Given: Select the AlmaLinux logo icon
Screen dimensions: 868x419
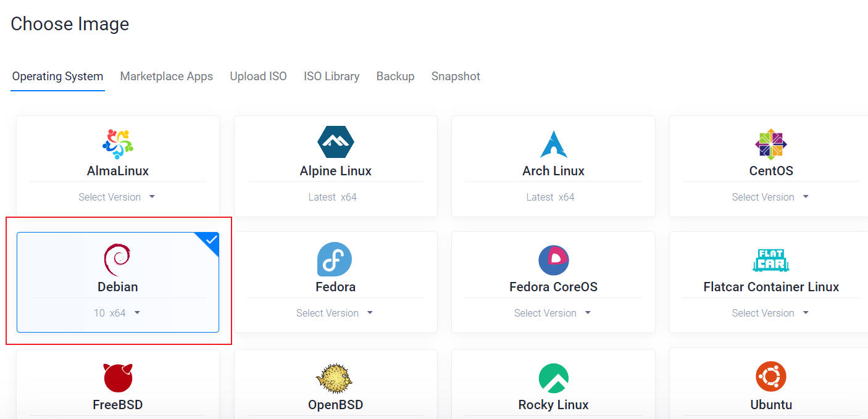Looking at the screenshot, I should [x=117, y=144].
